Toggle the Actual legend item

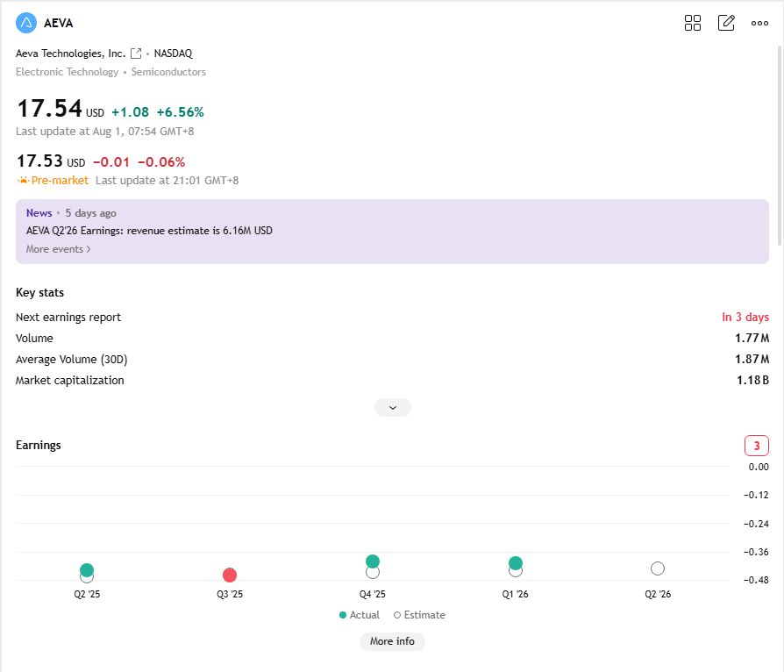(359, 615)
